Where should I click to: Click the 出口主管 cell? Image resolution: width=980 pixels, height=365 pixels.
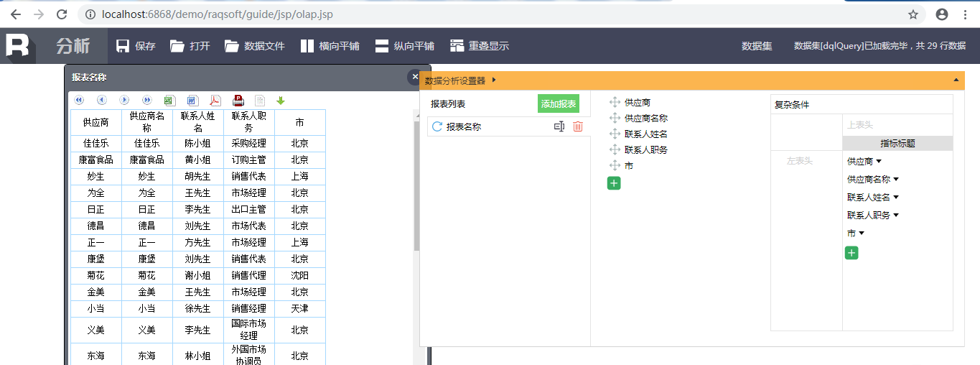[x=249, y=210]
